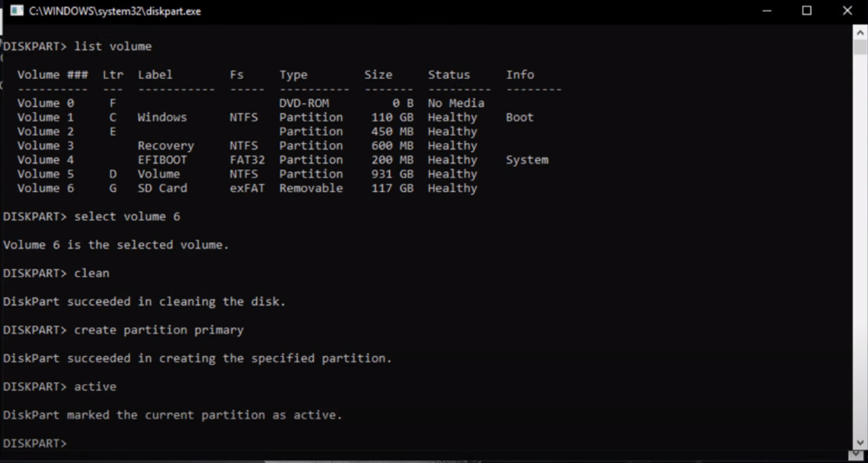Click the 'DVD-ROM' type entry

(304, 103)
